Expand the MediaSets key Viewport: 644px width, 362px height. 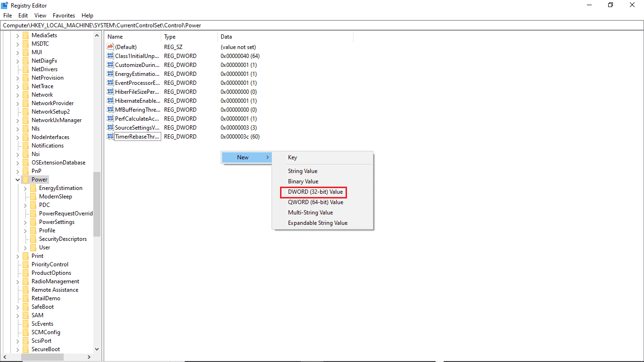(x=18, y=35)
